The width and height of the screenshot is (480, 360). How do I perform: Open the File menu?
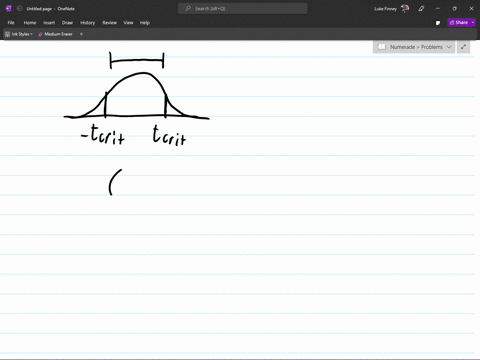pos(11,23)
